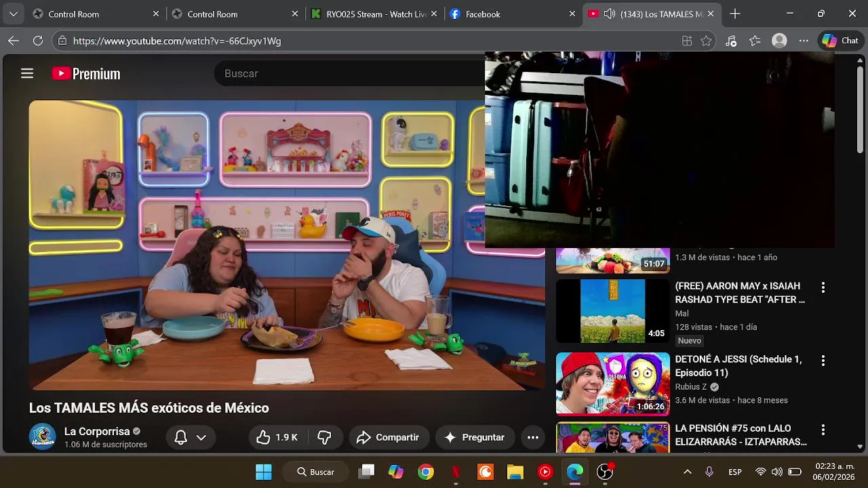Viewport: 868px width, 488px height.
Task: Open more actions three-dot button under video
Action: (x=533, y=437)
